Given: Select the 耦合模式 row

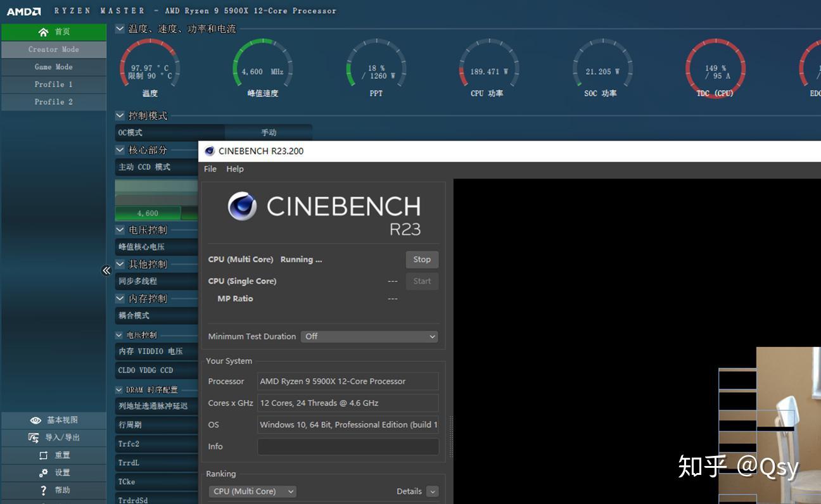Looking at the screenshot, I should click(156, 315).
